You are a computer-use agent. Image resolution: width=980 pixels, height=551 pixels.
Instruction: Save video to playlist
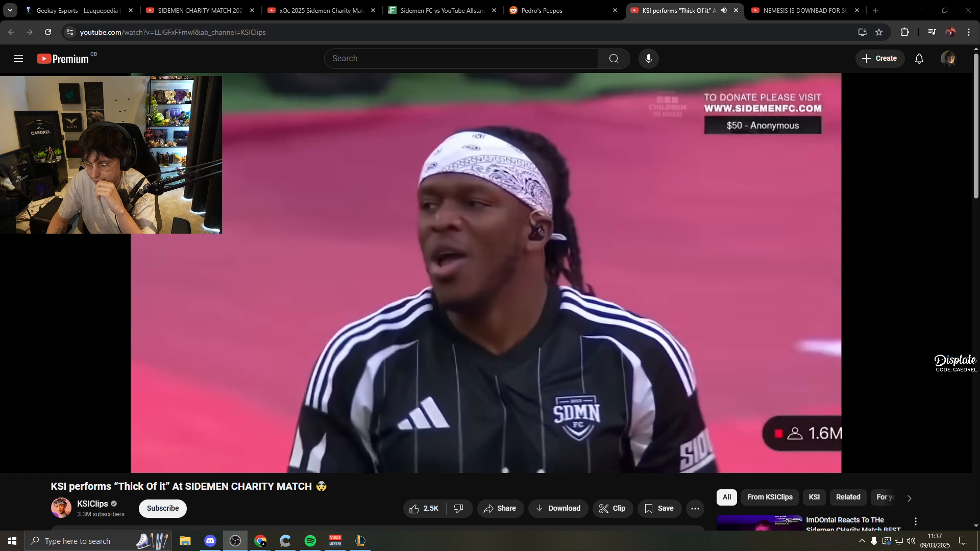(659, 509)
